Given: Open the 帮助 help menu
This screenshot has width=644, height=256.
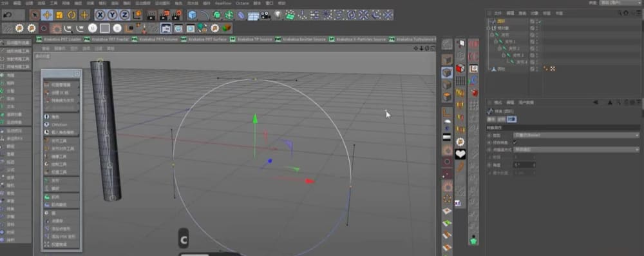Looking at the screenshot, I should pyautogui.click(x=282, y=3).
